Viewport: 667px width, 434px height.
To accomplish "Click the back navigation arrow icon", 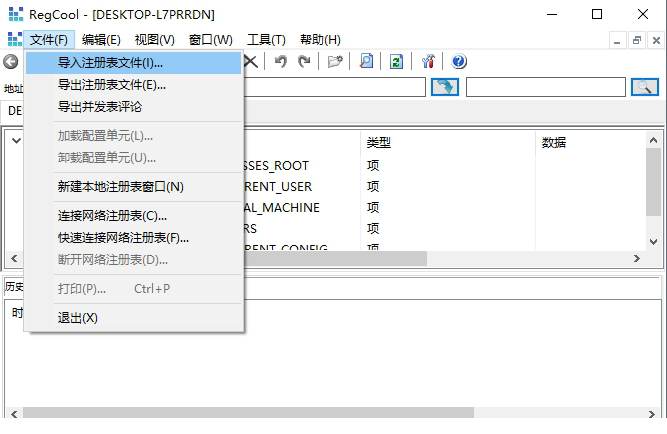I will click(x=11, y=62).
